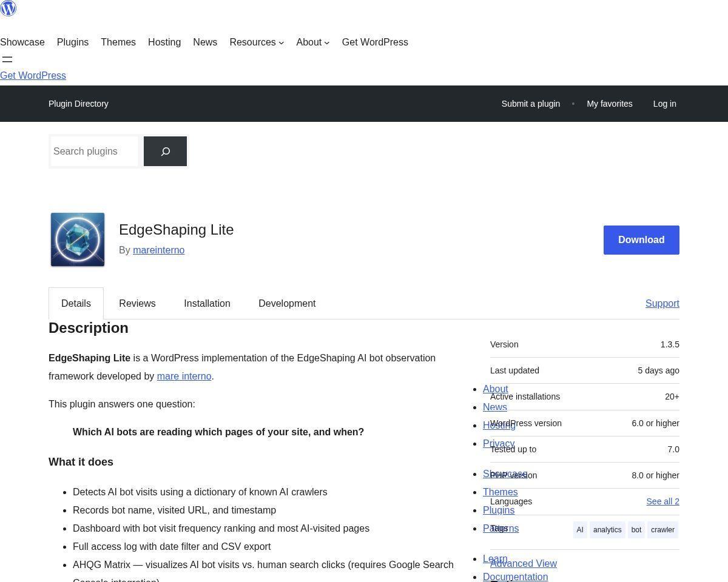Follow the mare interno link in description
The width and height of the screenshot is (728, 582).
tap(184, 376)
